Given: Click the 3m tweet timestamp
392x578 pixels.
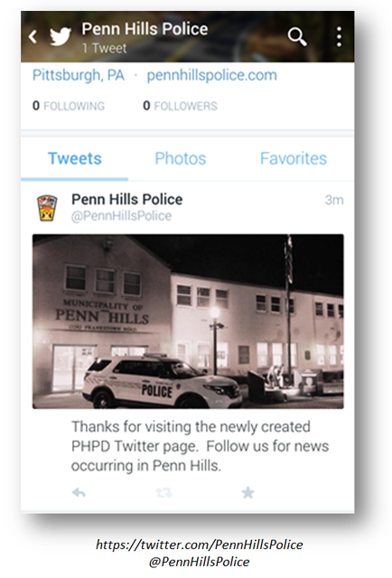Looking at the screenshot, I should [x=334, y=200].
